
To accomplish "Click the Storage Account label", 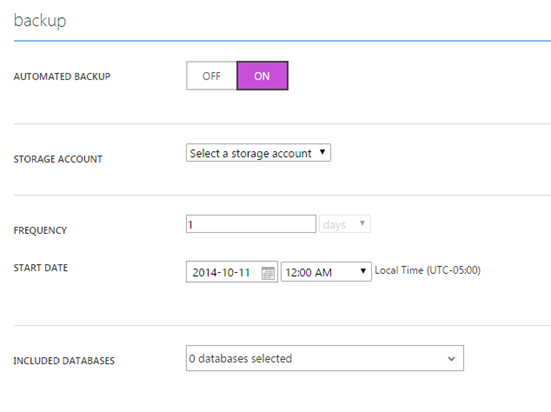I will point(58,159).
